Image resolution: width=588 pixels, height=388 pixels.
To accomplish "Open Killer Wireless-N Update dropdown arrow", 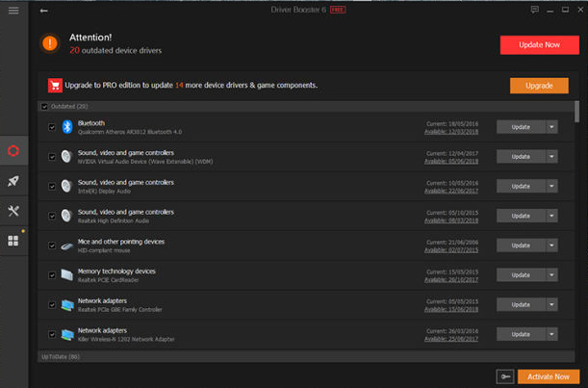I will click(551, 334).
